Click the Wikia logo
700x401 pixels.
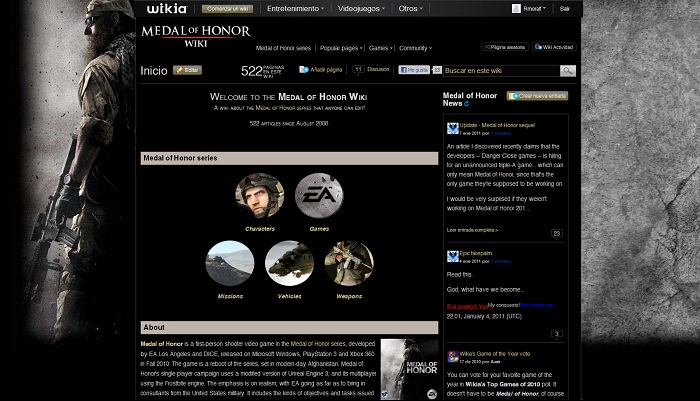(167, 8)
